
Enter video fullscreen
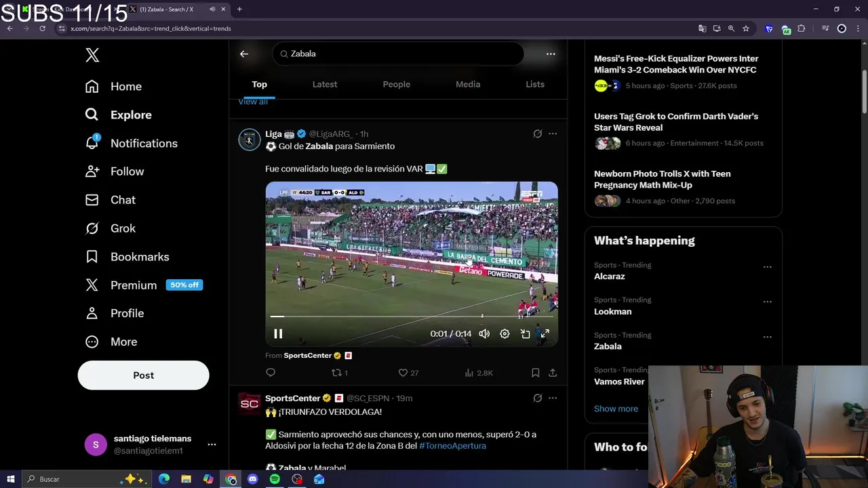[x=545, y=333]
